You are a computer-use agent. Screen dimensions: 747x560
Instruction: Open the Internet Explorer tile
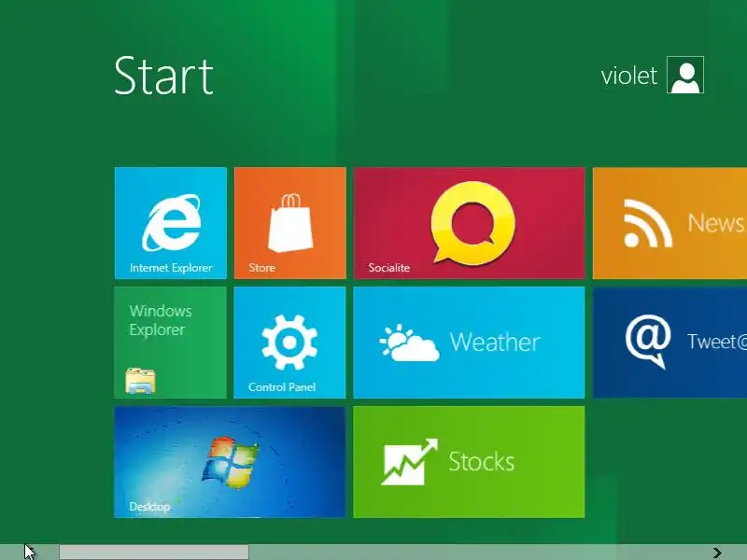pyautogui.click(x=171, y=223)
